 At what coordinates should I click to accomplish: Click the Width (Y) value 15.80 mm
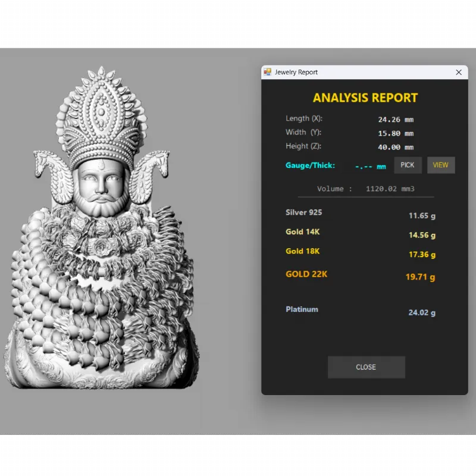click(396, 133)
